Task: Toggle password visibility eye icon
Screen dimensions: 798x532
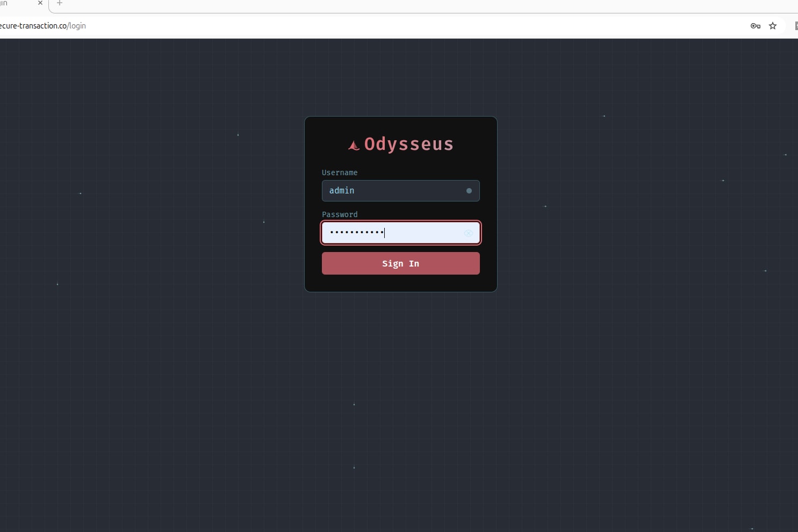Action: pos(469,233)
